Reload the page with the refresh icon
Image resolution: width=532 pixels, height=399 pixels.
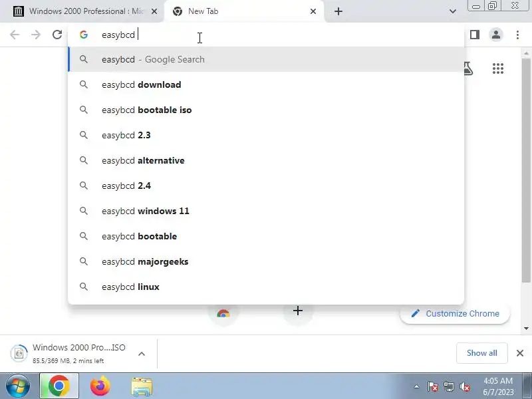(x=57, y=35)
